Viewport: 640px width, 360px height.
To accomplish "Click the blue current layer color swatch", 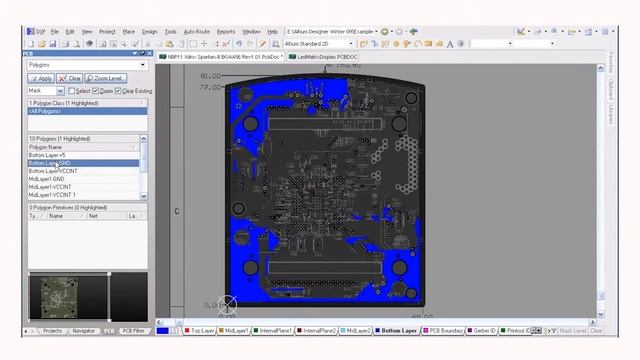I will pyautogui.click(x=162, y=331).
